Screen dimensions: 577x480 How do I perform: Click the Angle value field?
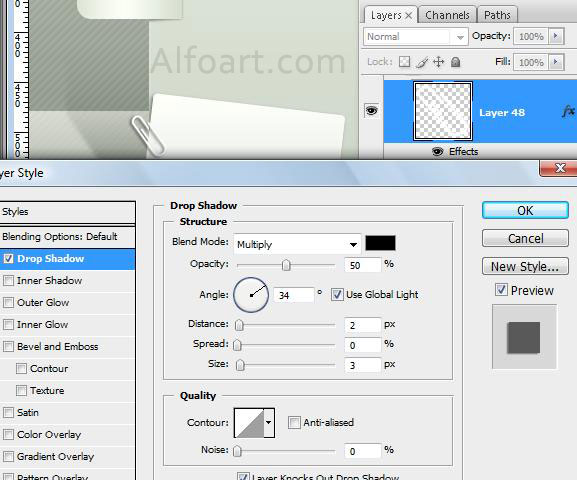[294, 295]
